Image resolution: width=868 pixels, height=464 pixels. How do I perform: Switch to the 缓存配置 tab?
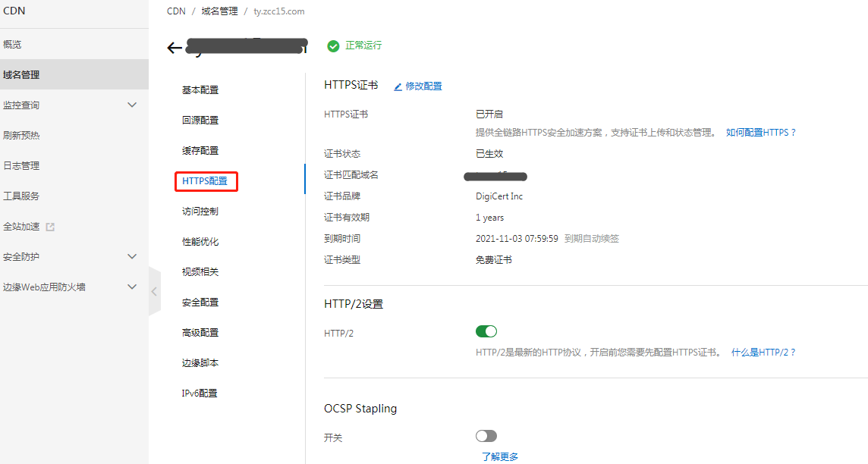pyautogui.click(x=200, y=151)
